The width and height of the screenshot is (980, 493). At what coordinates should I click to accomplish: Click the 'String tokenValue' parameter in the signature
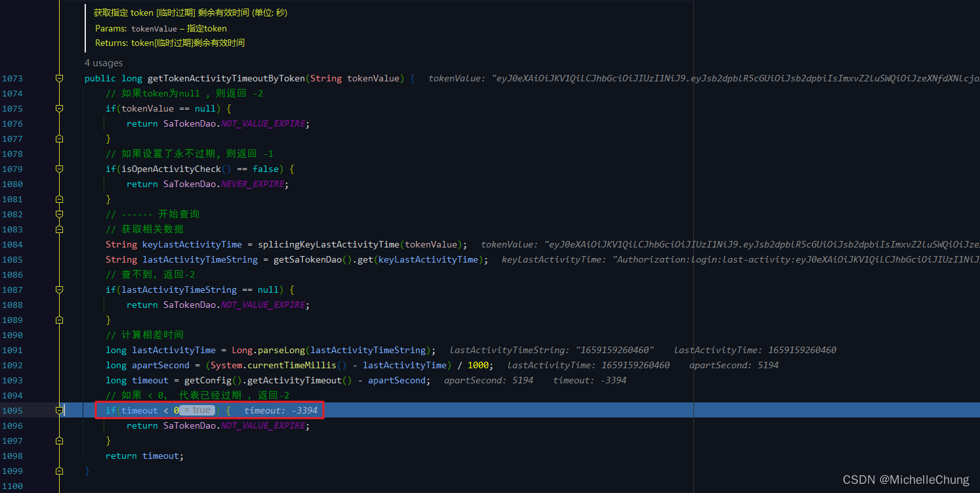click(x=355, y=78)
